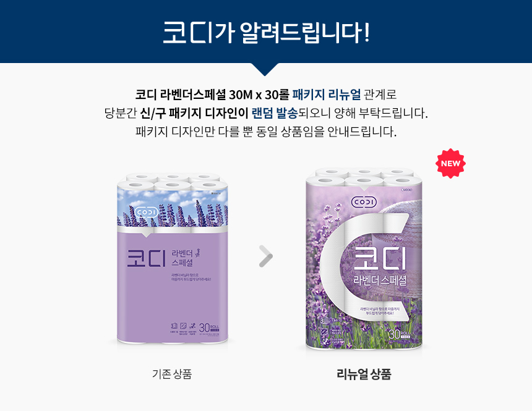
Task: Click the lavender sky photo on old package
Action: click(x=173, y=208)
